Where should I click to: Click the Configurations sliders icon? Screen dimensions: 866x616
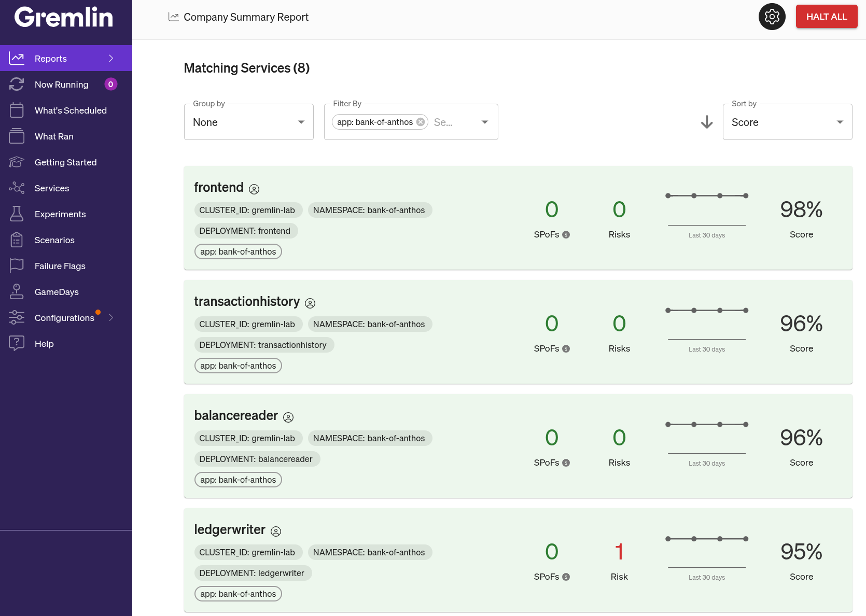pyautogui.click(x=17, y=318)
